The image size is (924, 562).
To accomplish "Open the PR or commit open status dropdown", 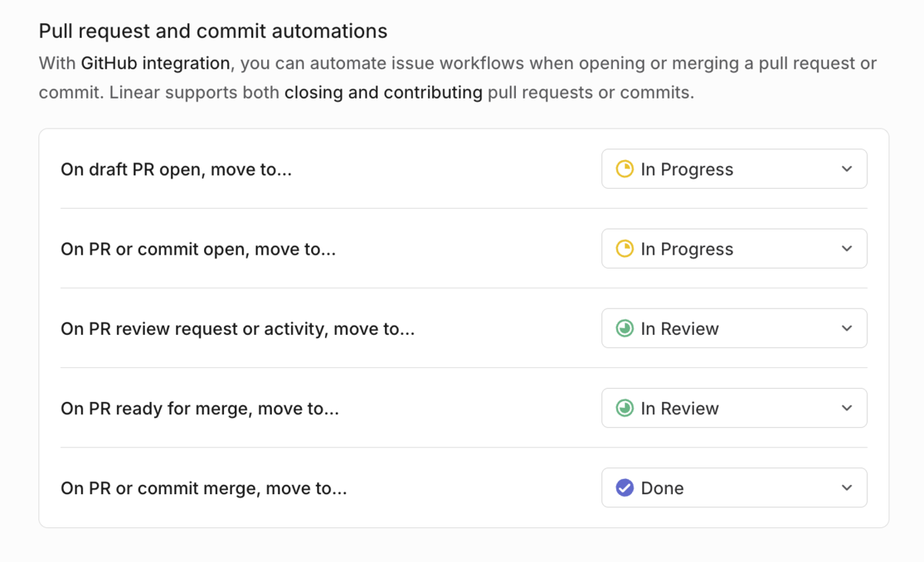I will point(734,249).
